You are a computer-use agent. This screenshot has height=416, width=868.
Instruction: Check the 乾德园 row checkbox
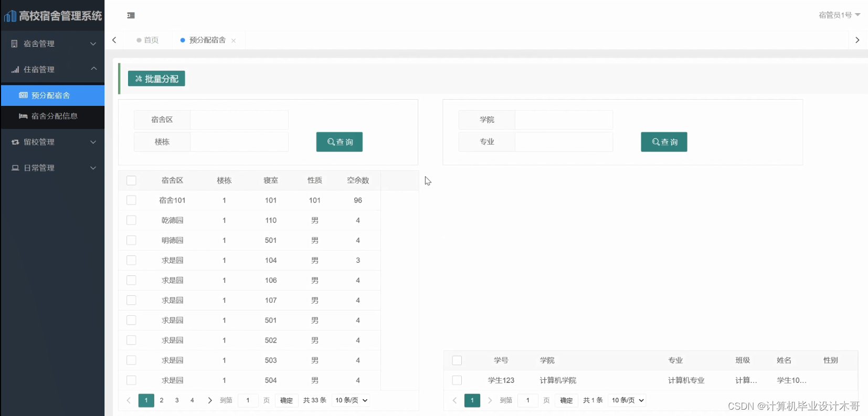[x=131, y=220]
